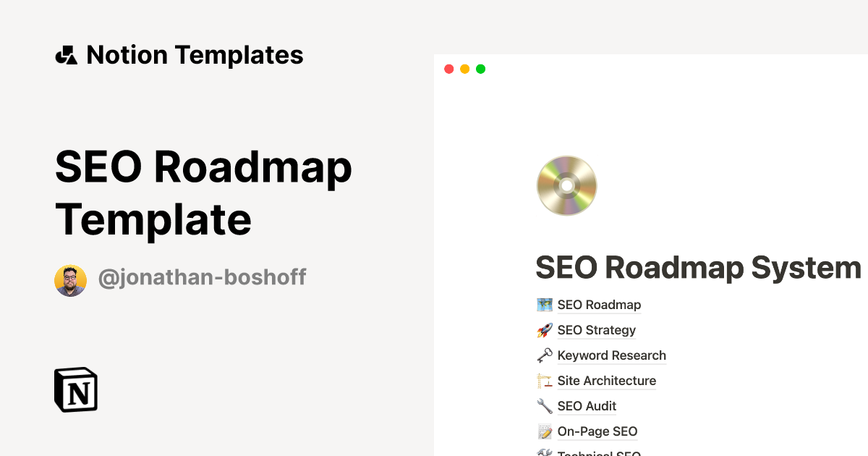Click the memo icon beside On-Page SEO

point(545,431)
